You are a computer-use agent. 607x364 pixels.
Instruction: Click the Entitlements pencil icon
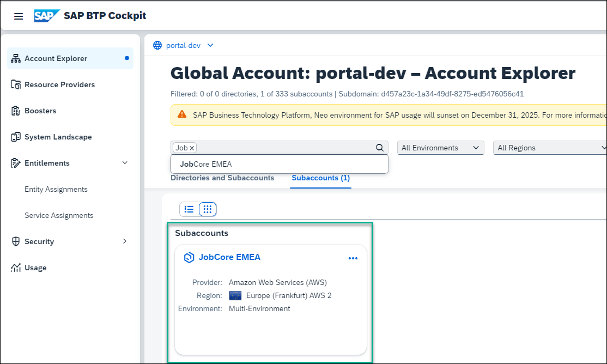click(15, 163)
